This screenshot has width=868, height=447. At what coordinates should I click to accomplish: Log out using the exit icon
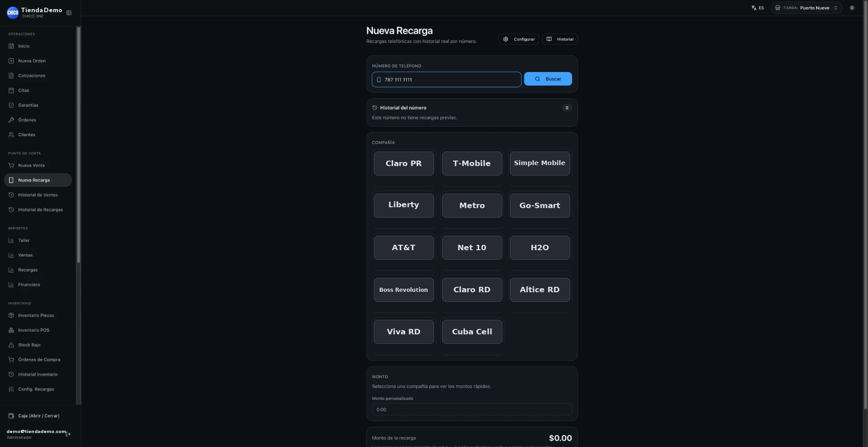click(68, 434)
